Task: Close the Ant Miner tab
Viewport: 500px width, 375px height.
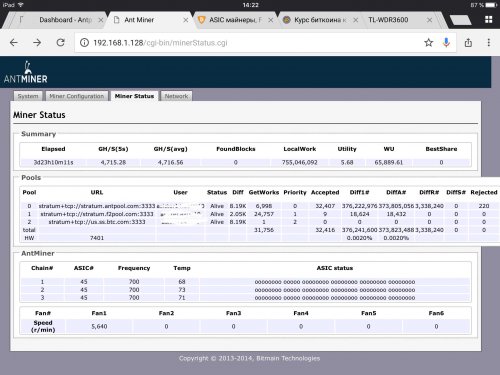Action: (x=186, y=20)
